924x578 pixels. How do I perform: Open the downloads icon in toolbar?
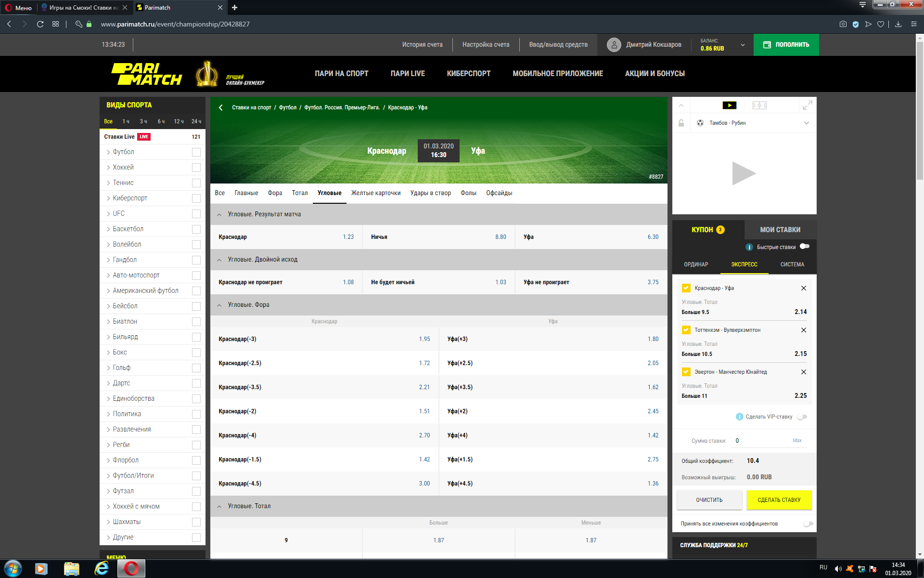(x=898, y=24)
